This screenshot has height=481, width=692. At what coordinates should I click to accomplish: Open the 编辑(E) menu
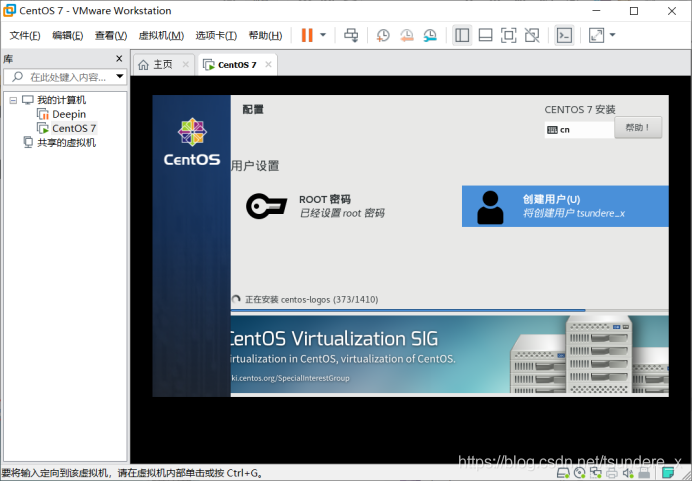pyautogui.click(x=68, y=35)
